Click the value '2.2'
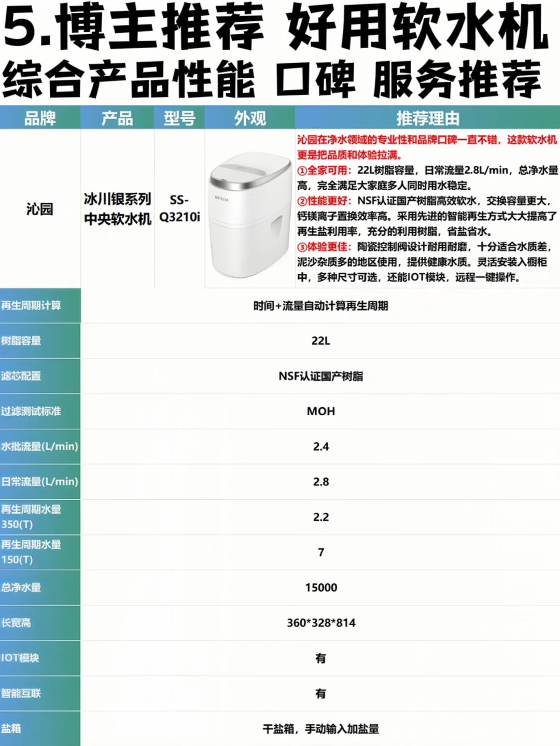 click(x=321, y=517)
